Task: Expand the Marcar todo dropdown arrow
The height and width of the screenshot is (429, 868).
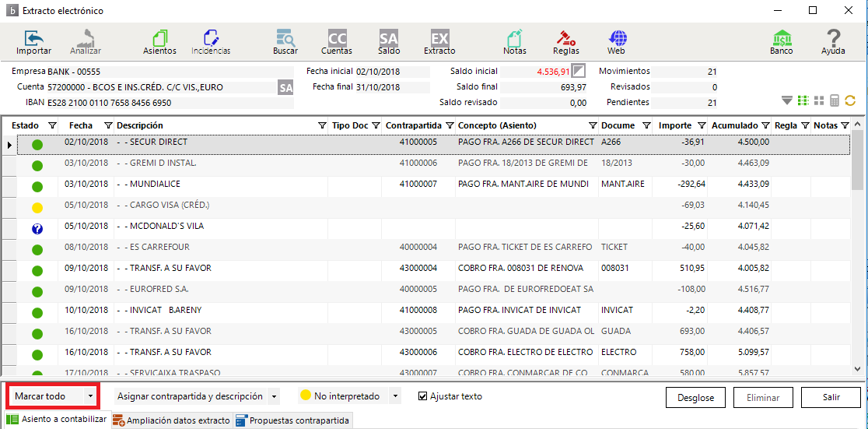Action: click(x=90, y=396)
